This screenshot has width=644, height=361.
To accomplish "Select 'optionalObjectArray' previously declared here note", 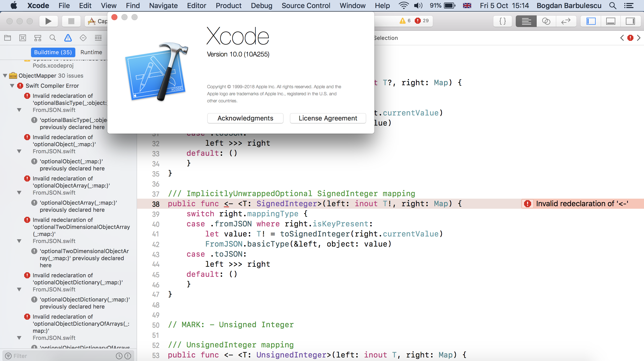I will tap(78, 206).
